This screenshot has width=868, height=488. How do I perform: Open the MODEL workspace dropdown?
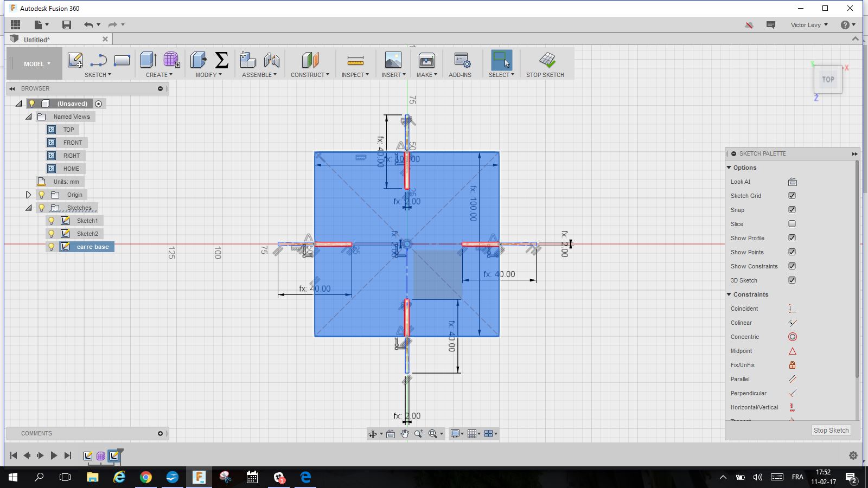(36, 64)
